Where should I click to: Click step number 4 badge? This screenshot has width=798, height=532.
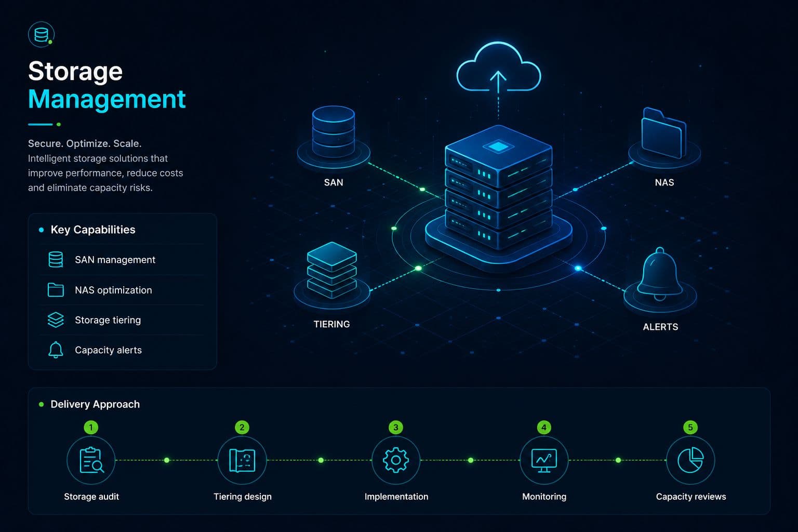tap(544, 428)
